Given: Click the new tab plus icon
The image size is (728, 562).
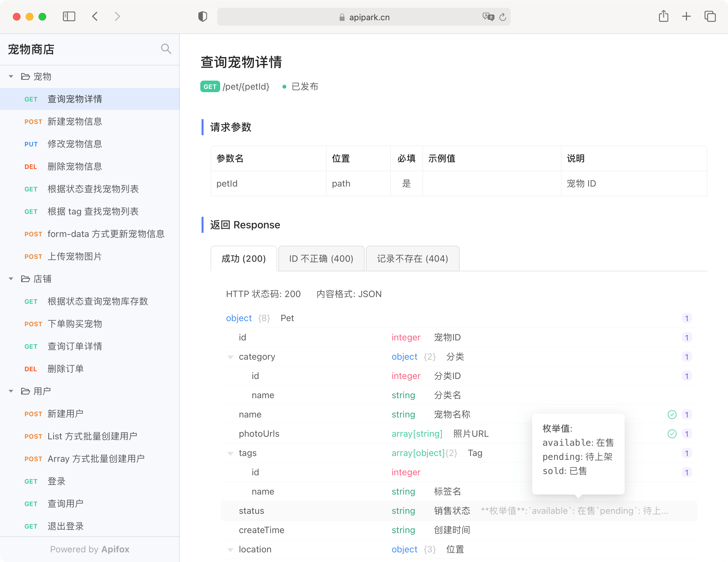Looking at the screenshot, I should (686, 16).
